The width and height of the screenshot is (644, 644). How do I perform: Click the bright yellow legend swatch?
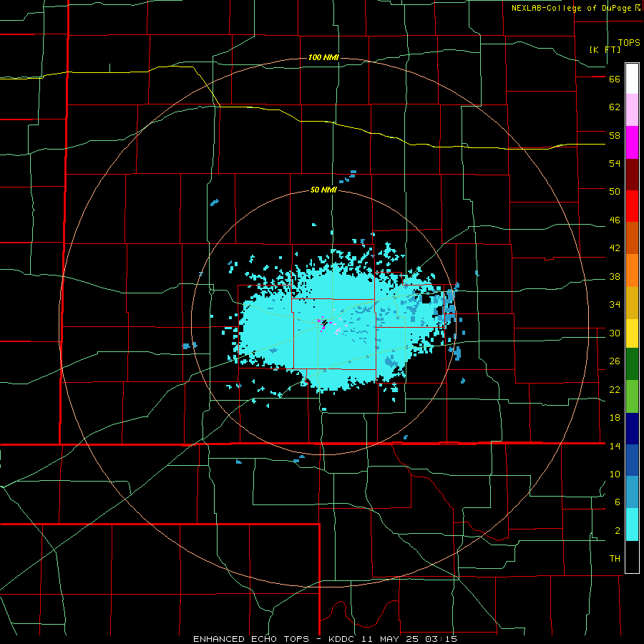(x=632, y=333)
